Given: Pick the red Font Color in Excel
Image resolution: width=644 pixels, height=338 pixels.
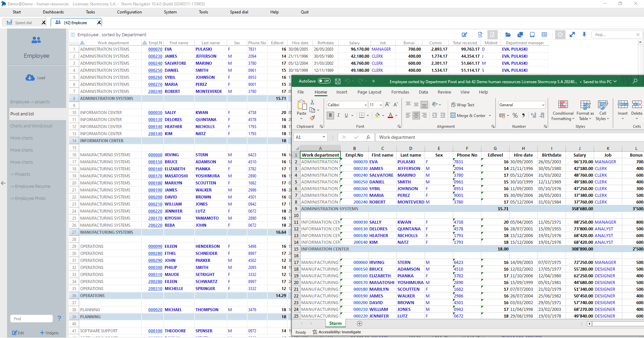Looking at the screenshot, I should 390,115.
